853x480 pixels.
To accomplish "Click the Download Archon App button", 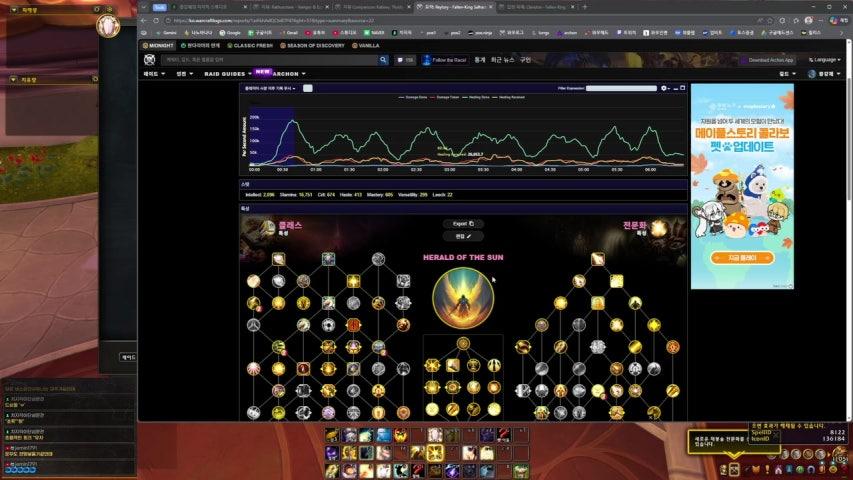I will point(767,60).
